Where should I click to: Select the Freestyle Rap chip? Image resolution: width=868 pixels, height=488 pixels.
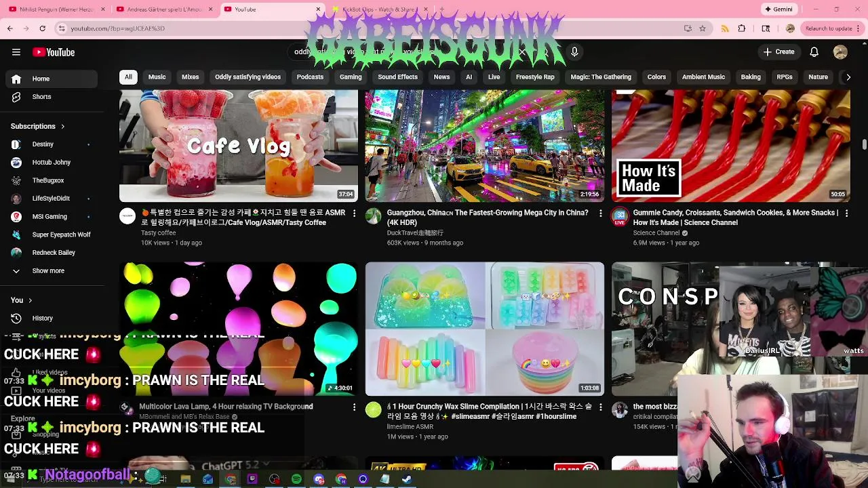point(535,77)
